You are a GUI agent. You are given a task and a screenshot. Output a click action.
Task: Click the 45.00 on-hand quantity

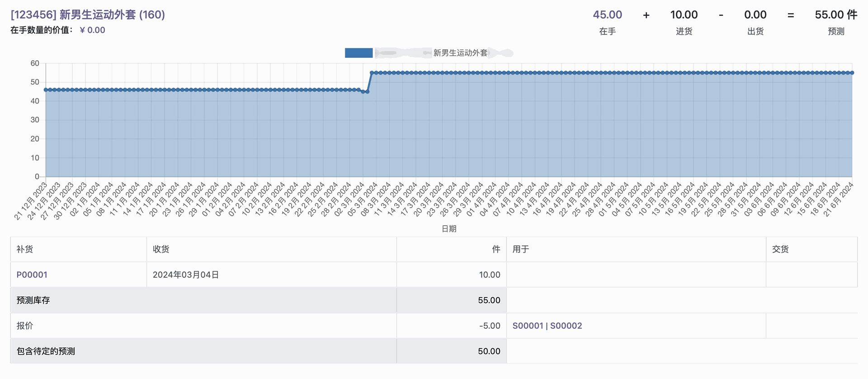(607, 14)
